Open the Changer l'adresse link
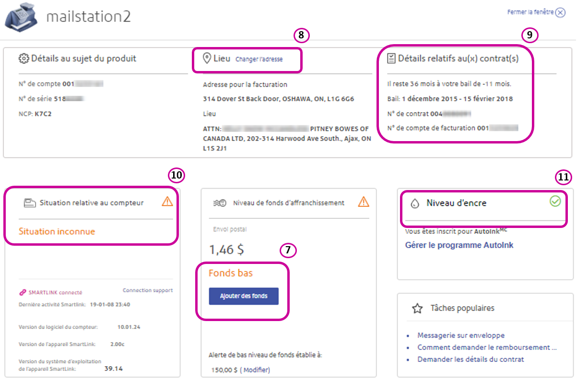 (259, 60)
